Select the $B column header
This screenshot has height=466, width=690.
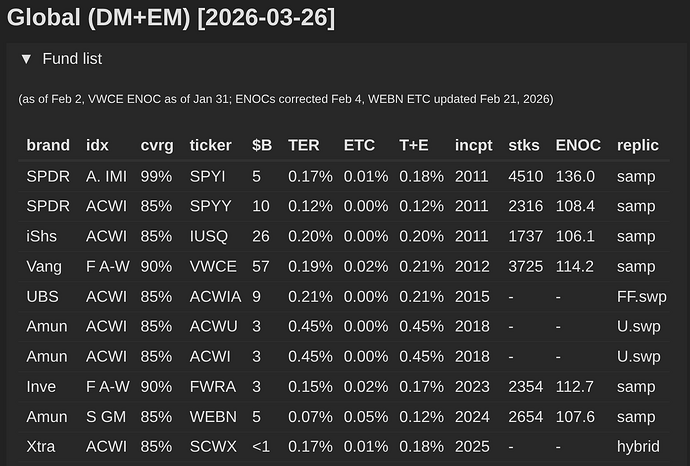pos(262,145)
